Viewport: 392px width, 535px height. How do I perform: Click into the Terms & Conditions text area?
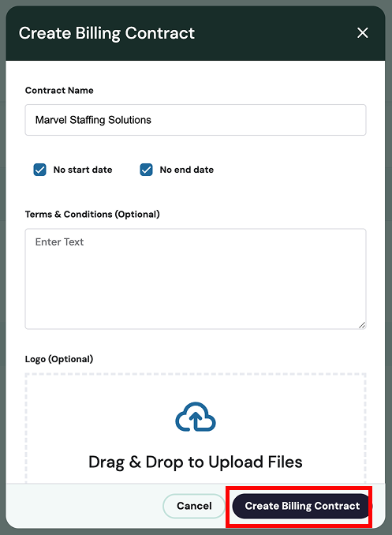(x=196, y=279)
